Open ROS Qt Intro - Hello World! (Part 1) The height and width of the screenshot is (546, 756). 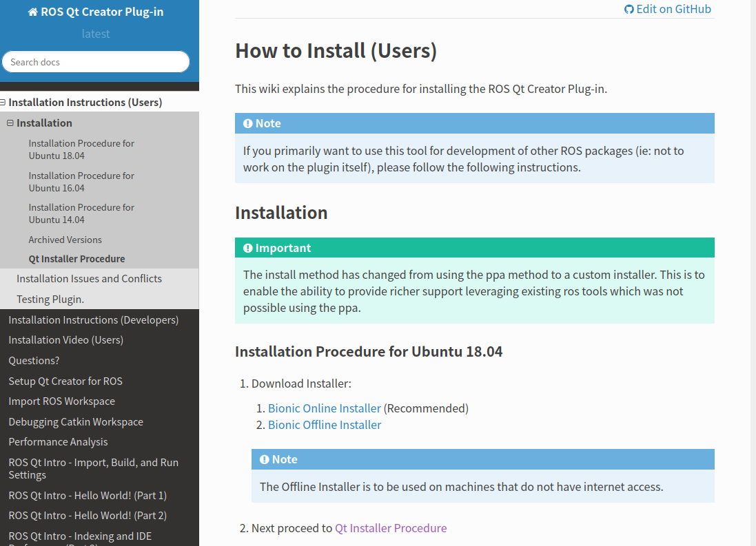(88, 496)
